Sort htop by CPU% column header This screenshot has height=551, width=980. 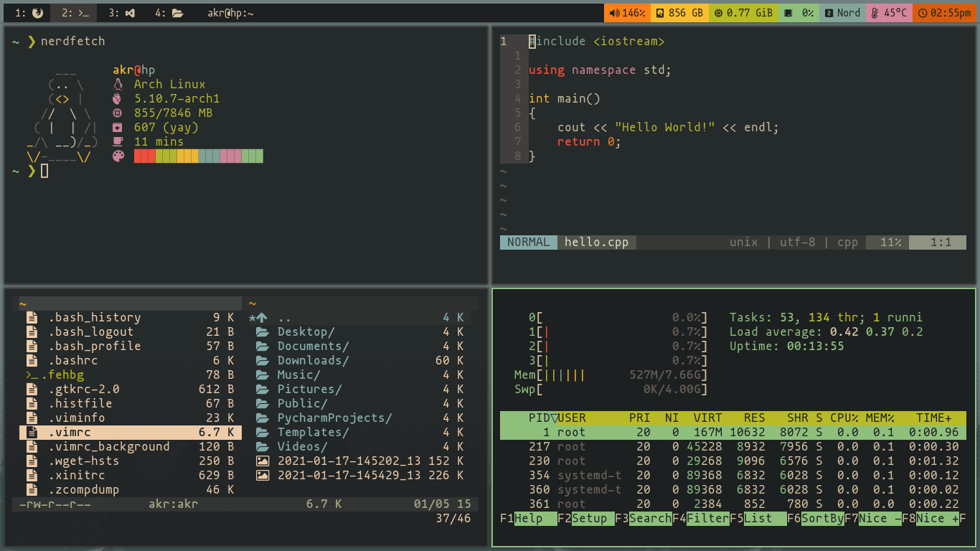coord(844,418)
